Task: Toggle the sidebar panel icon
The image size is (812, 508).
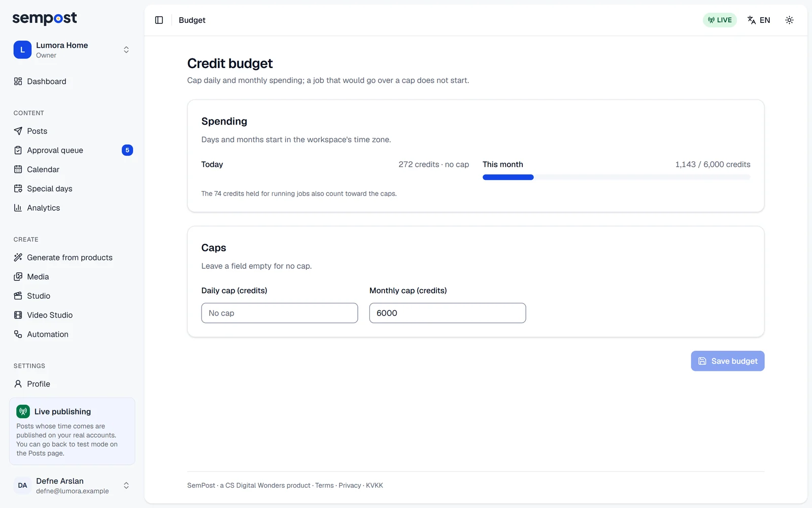Action: 159,20
